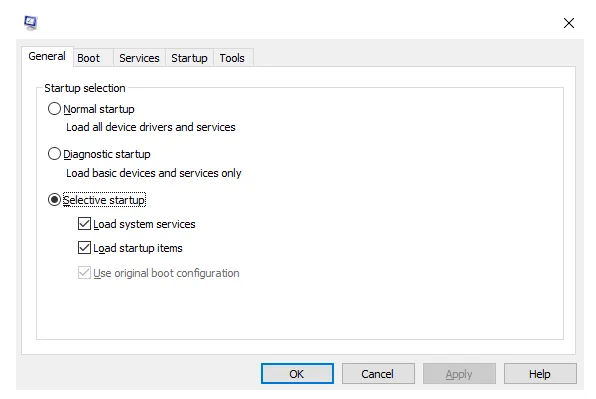
Task: Switch to the General tab
Action: click(47, 56)
